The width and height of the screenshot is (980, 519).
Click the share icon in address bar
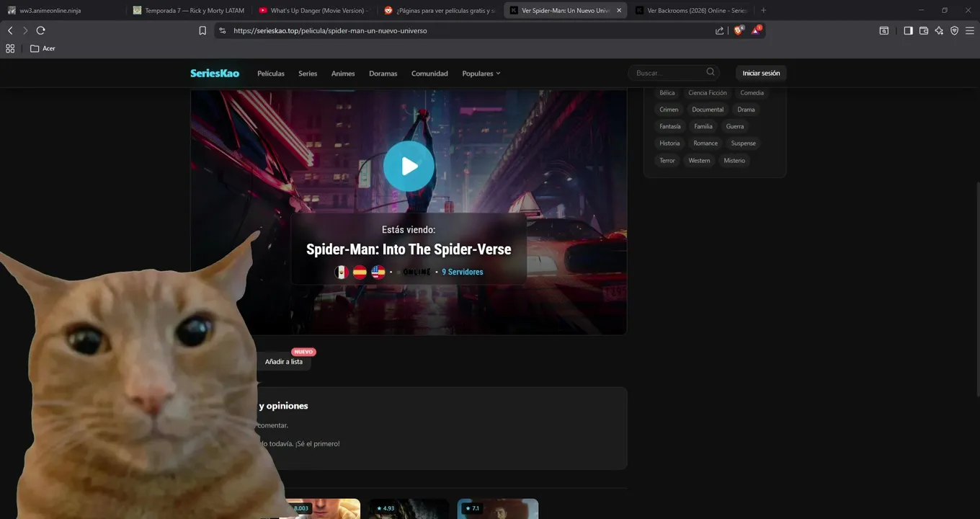[719, 30]
